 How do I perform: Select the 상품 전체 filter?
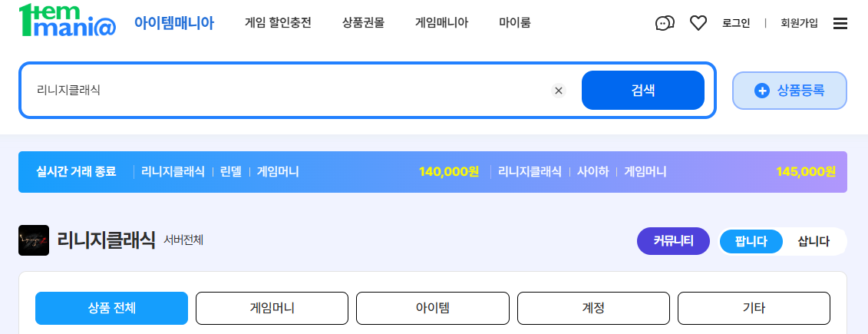tap(111, 308)
